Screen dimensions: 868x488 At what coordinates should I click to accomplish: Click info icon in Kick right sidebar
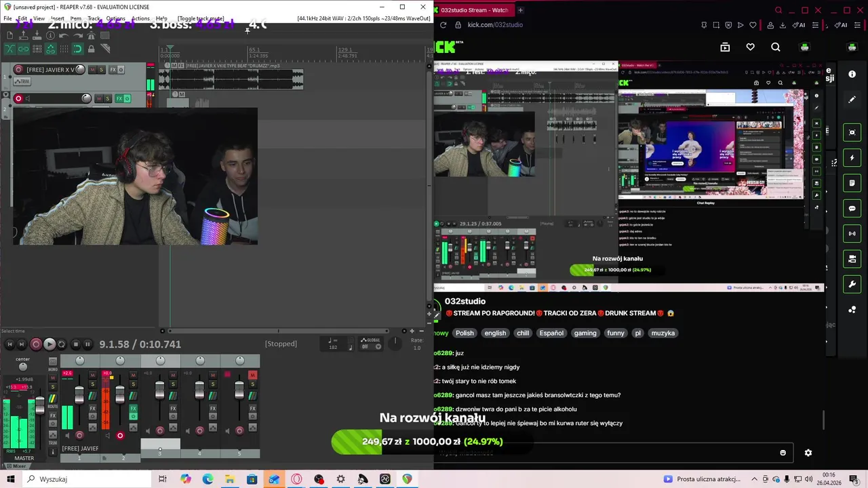(852, 74)
